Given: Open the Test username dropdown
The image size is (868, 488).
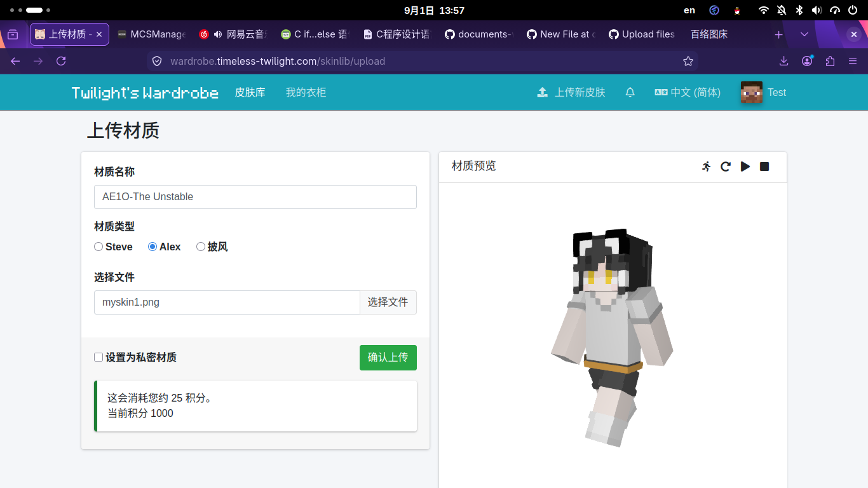Looking at the screenshot, I should pos(776,92).
